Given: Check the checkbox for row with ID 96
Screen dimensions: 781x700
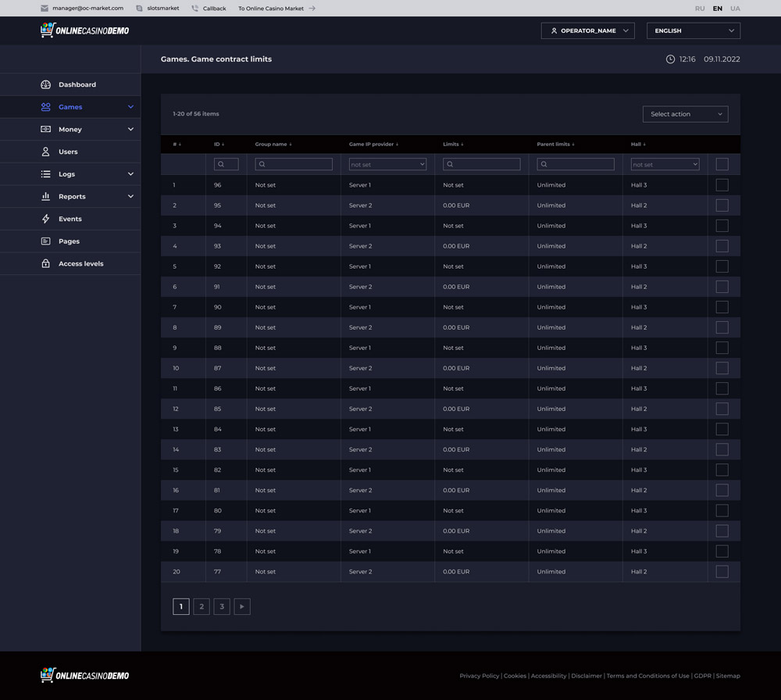Looking at the screenshot, I should tap(722, 185).
